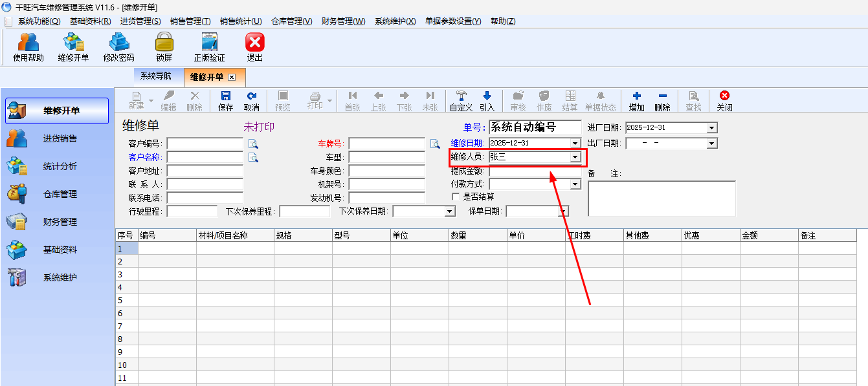This screenshot has width=868, height=386.
Task: Open the 财务管理(W) menu
Action: pyautogui.click(x=343, y=21)
